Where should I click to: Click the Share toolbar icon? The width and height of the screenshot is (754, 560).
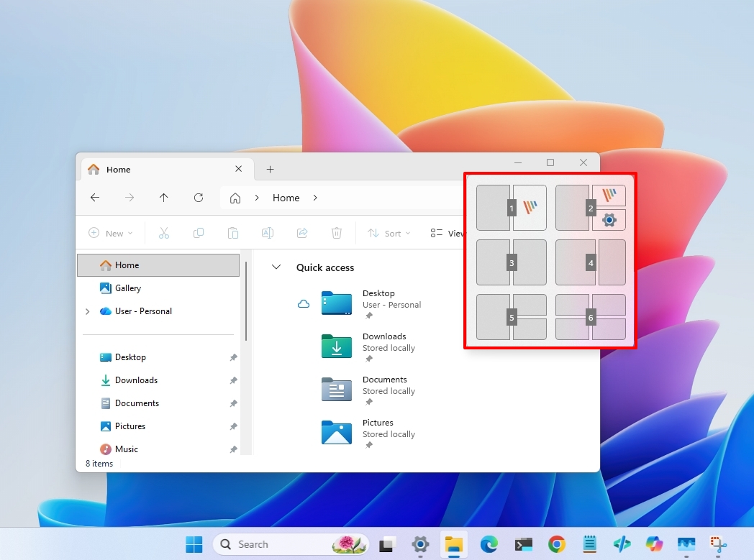[x=302, y=233]
